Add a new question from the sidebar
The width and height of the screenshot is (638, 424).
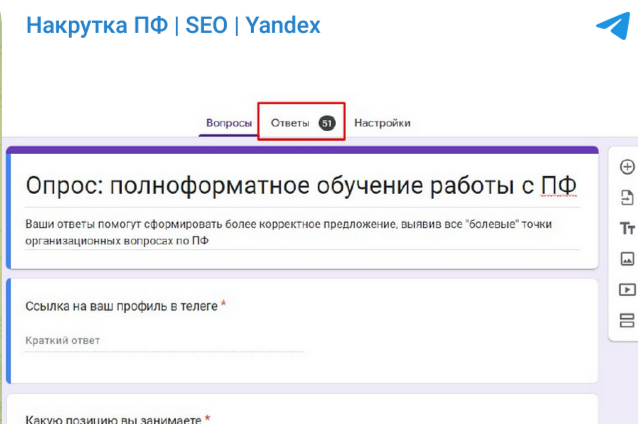(x=627, y=167)
